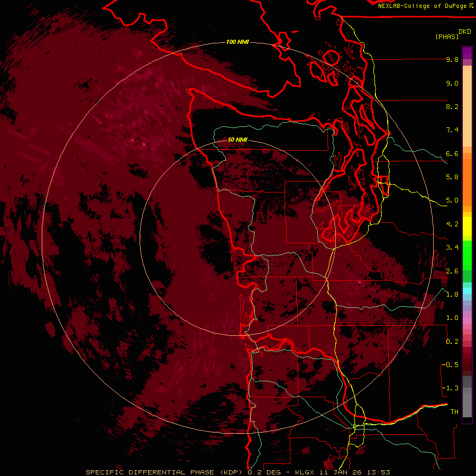476x476 pixels.
Task: Select the 8.2 scale label
Action: 452,106
